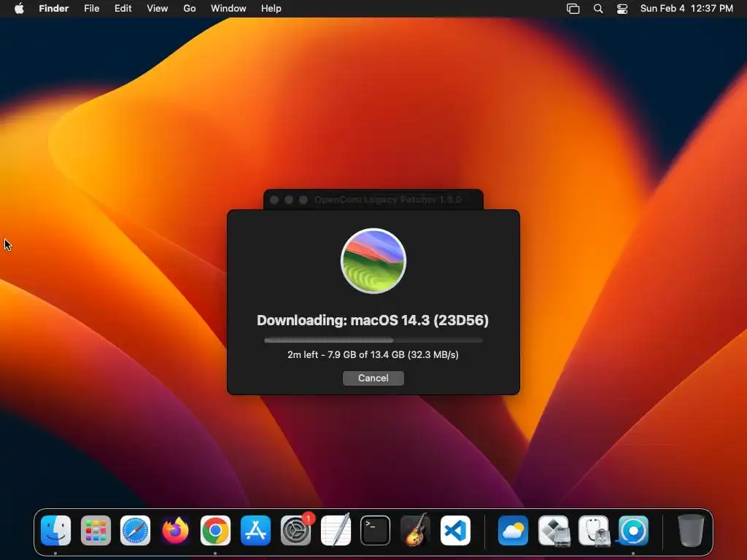747x560 pixels.
Task: Open GarageBand guitar icon in dock
Action: click(415, 530)
